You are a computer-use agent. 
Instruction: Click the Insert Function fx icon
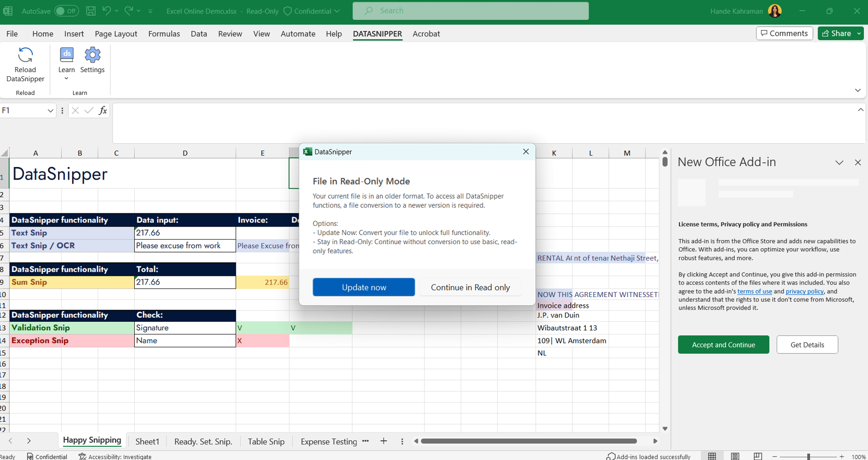pos(103,110)
